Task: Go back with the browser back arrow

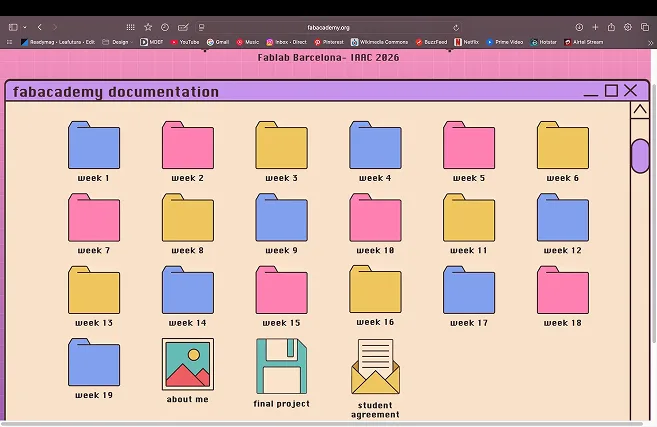Action: [x=39, y=27]
